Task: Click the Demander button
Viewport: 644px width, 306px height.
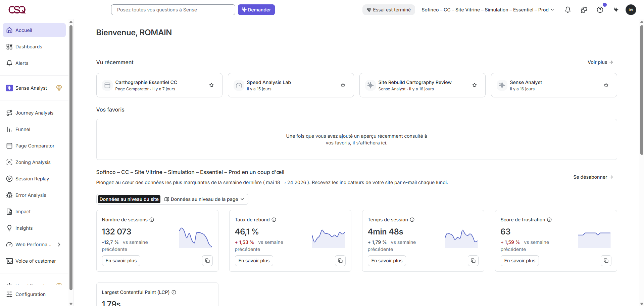Action: [x=256, y=10]
